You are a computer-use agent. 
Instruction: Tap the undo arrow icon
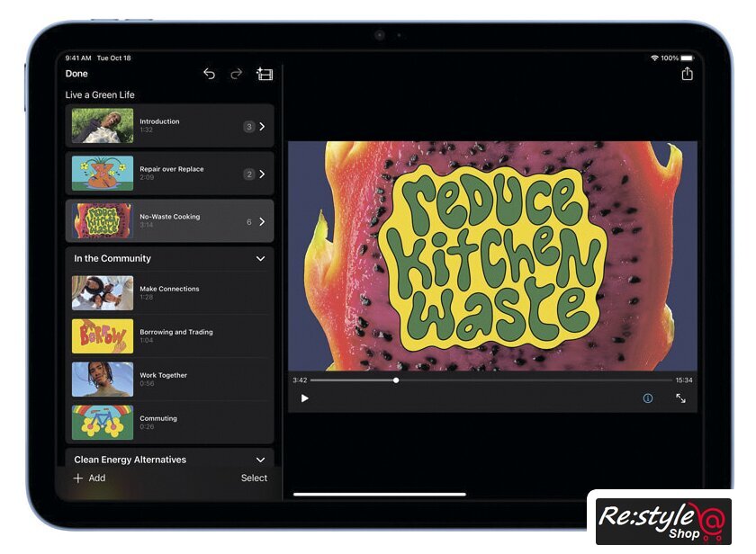[209, 74]
